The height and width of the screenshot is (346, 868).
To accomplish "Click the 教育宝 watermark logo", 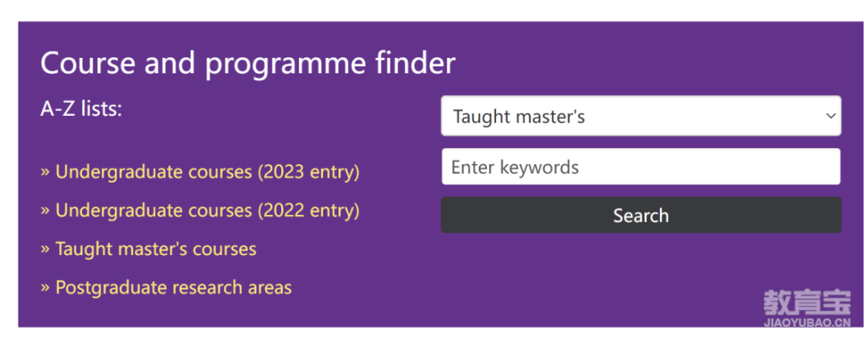I will tap(807, 303).
